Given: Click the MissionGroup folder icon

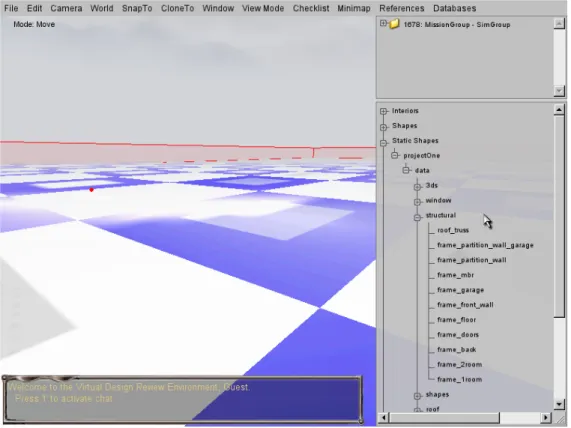Looking at the screenshot, I should point(394,24).
